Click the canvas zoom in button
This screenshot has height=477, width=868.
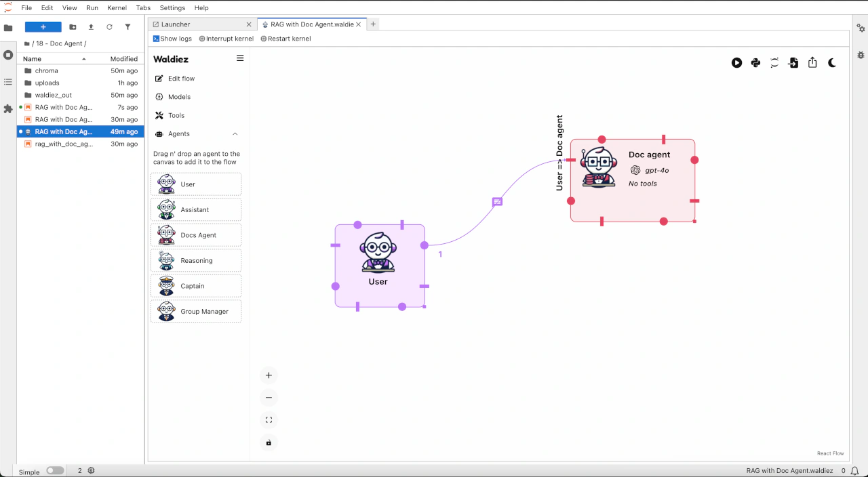click(269, 375)
